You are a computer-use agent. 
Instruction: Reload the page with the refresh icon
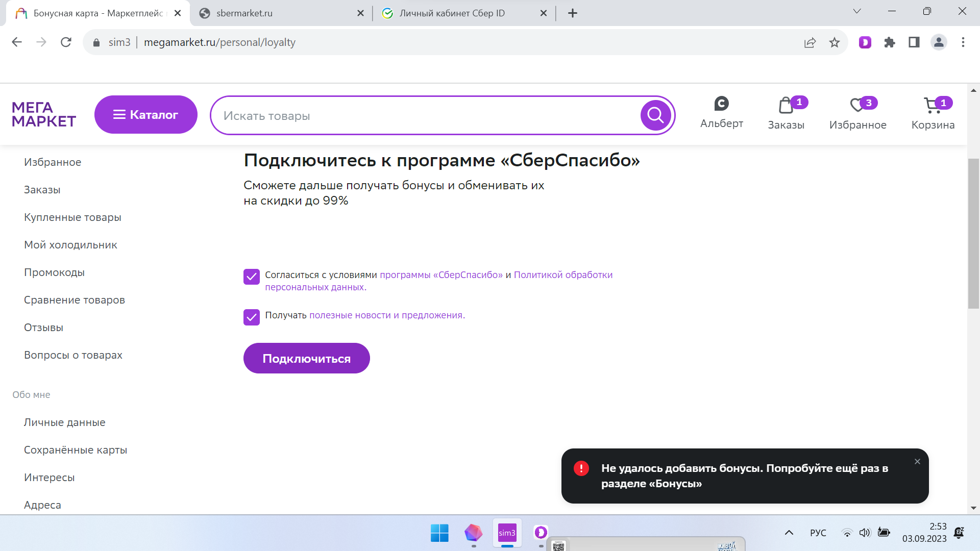pyautogui.click(x=66, y=42)
